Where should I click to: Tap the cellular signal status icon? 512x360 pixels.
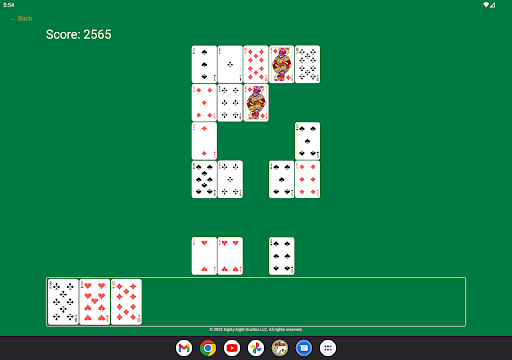coord(493,5)
